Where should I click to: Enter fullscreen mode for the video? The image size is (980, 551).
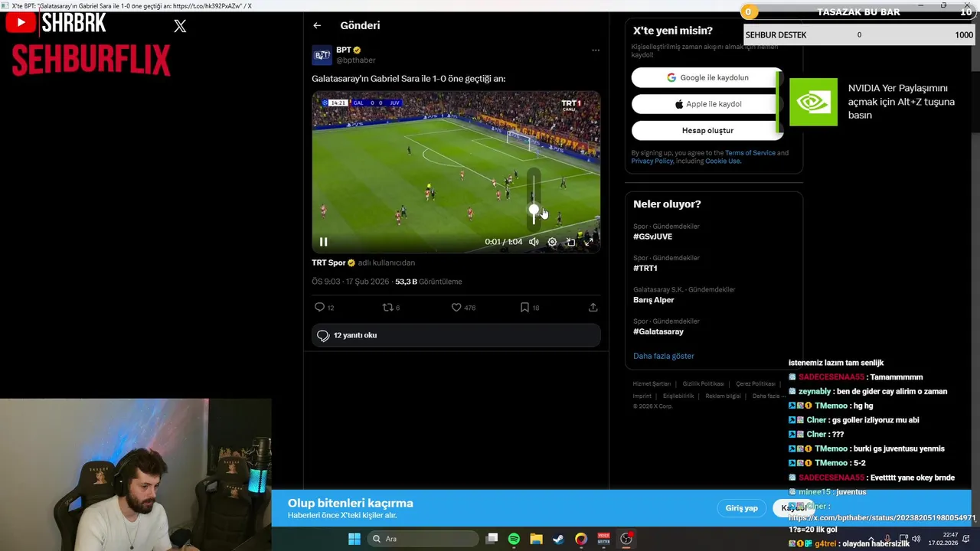(x=589, y=242)
